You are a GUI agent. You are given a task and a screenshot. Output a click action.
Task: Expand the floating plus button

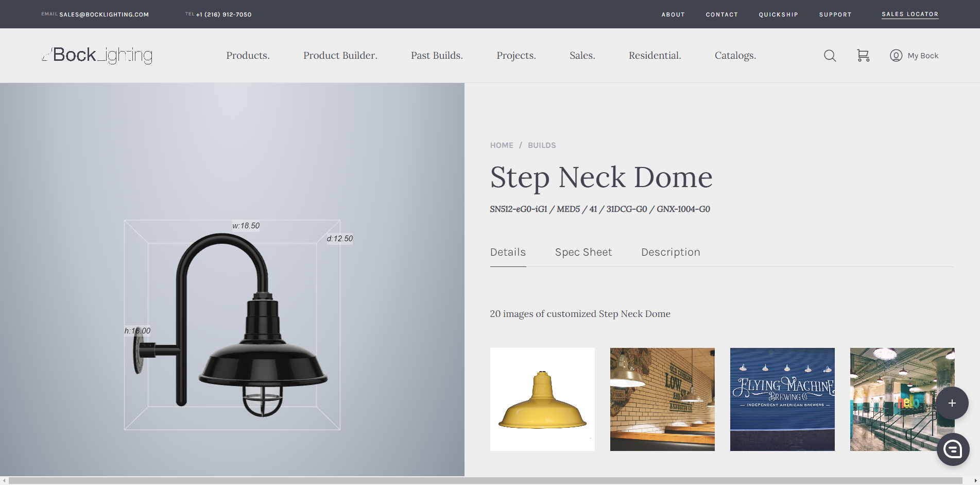[x=952, y=403]
